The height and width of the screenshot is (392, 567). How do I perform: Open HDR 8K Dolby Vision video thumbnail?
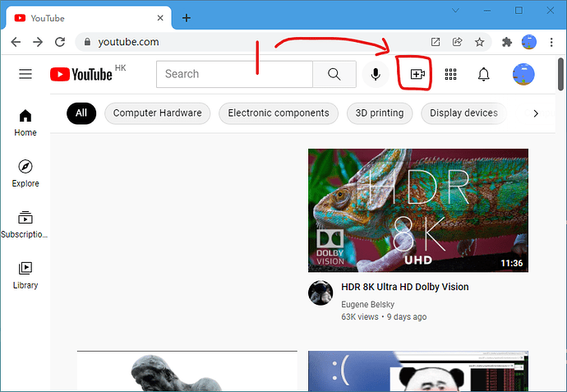point(418,210)
